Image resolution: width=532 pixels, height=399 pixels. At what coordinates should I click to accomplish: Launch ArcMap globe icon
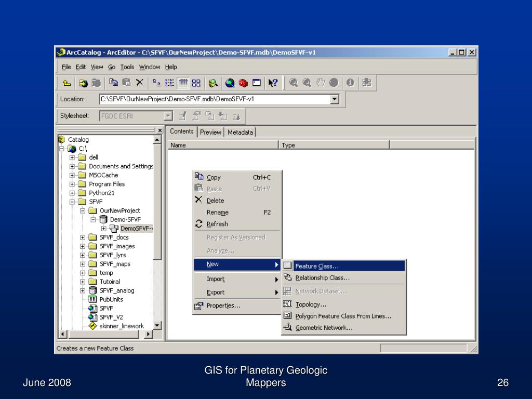pos(230,83)
